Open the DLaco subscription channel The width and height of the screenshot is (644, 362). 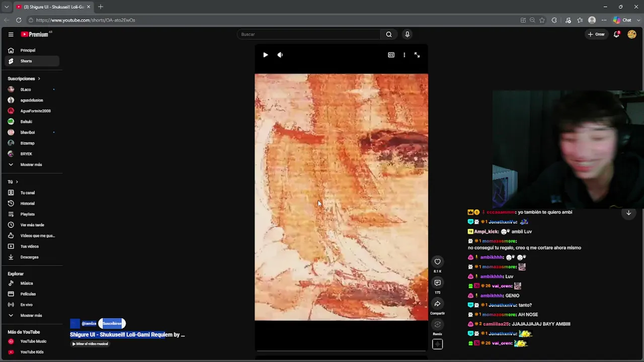(32, 89)
